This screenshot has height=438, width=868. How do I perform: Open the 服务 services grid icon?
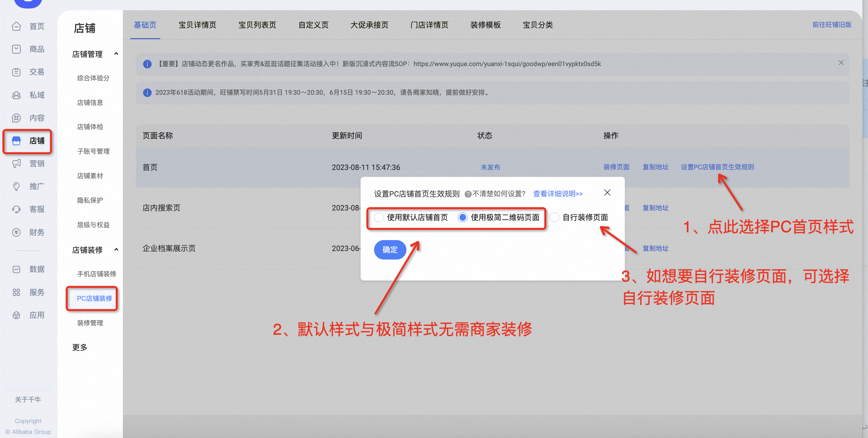[x=16, y=292]
